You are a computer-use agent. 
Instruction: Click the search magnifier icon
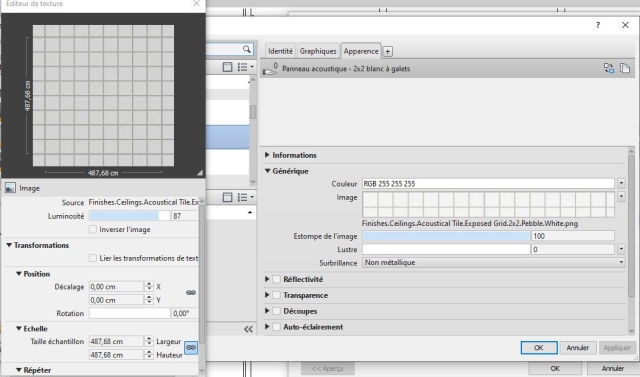247,49
